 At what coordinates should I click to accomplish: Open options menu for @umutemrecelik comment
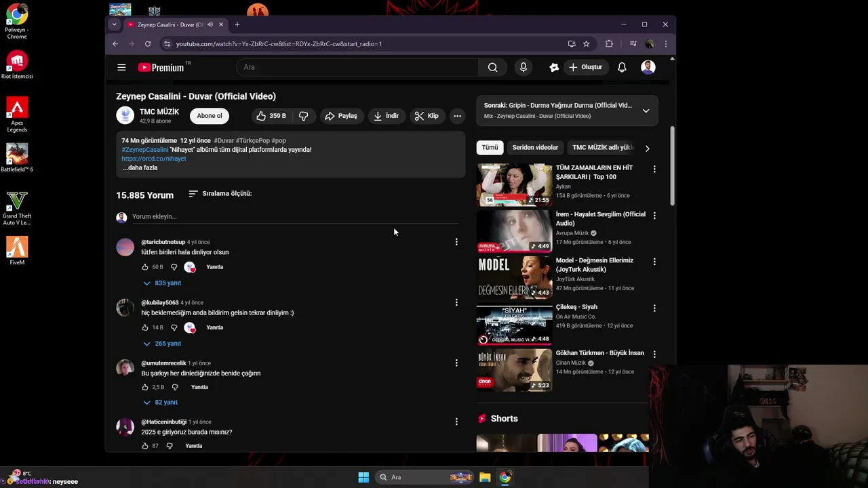[x=456, y=363]
